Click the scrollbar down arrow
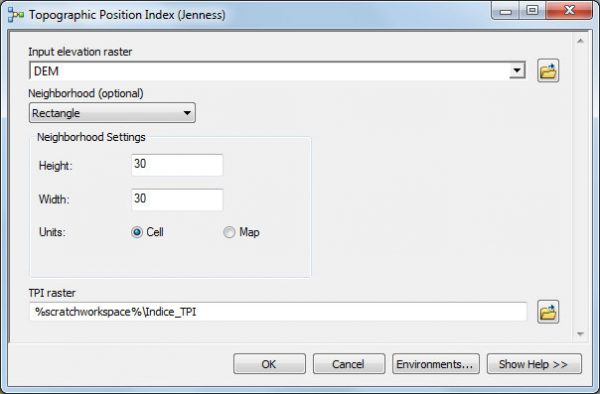600x394 pixels. point(580,334)
